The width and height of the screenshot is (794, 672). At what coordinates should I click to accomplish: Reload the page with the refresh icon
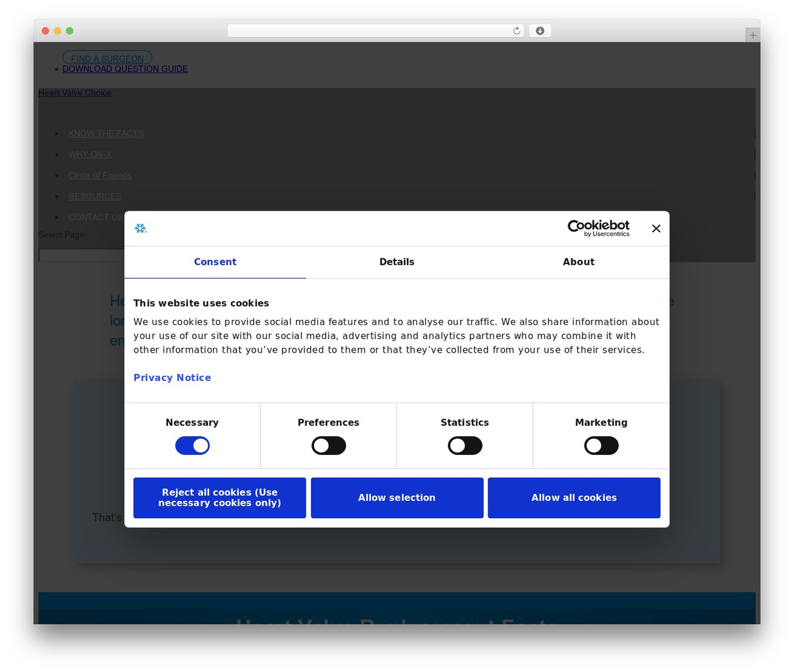(x=517, y=31)
